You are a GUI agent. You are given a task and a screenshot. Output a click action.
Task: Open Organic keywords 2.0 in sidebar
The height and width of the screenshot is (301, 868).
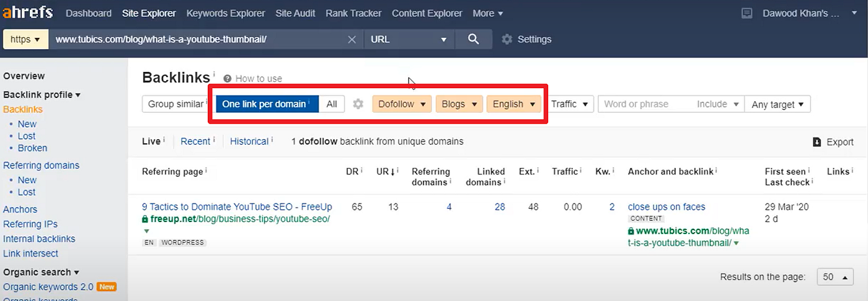pyautogui.click(x=48, y=287)
